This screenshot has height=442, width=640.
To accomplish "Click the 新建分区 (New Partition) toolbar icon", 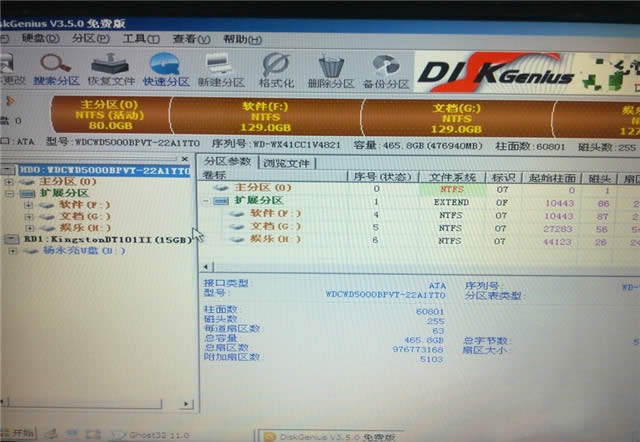I will (221, 69).
